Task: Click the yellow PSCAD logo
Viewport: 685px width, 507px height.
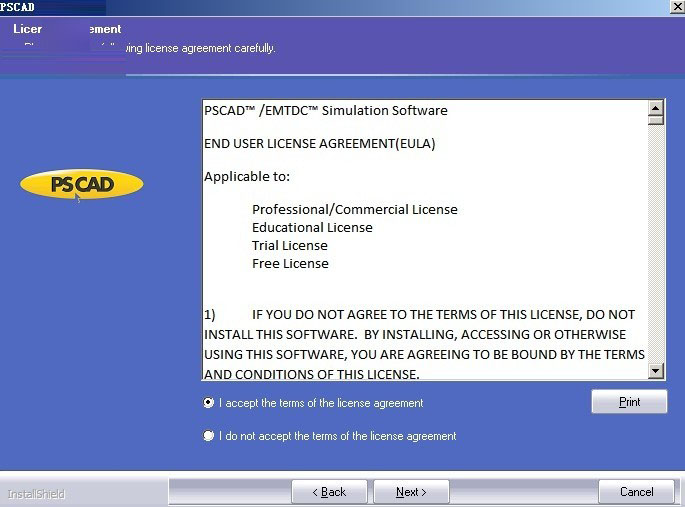Action: pos(82,184)
